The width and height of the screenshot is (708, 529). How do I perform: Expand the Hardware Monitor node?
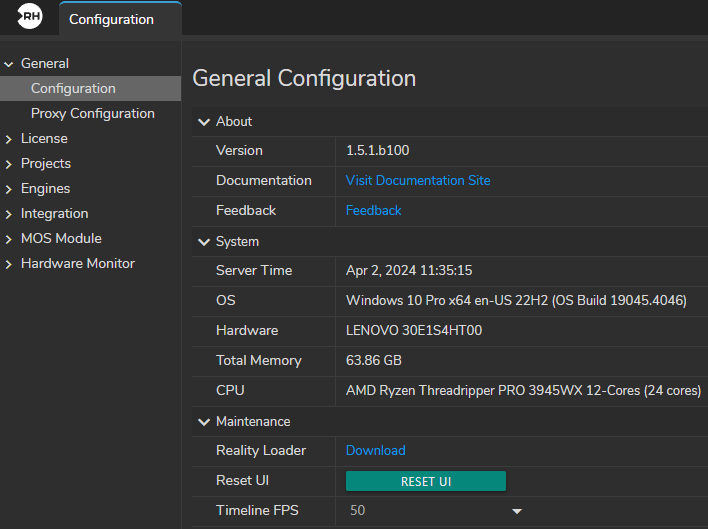9,264
